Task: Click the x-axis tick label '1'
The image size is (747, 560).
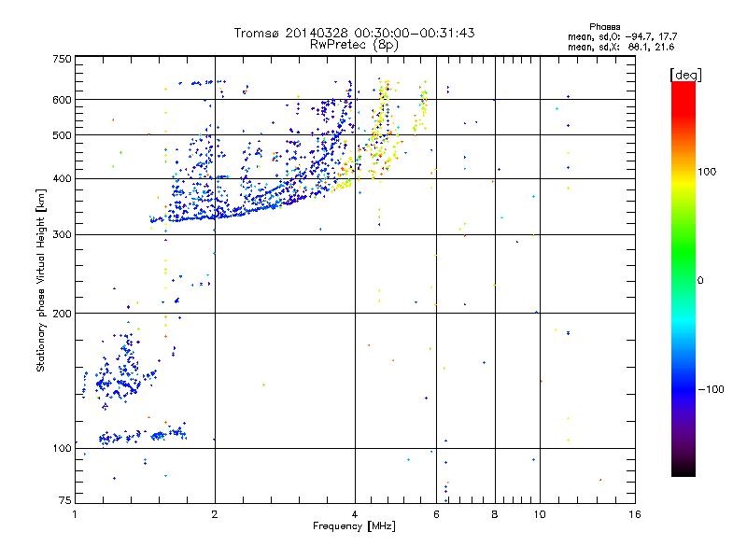Action: click(75, 514)
